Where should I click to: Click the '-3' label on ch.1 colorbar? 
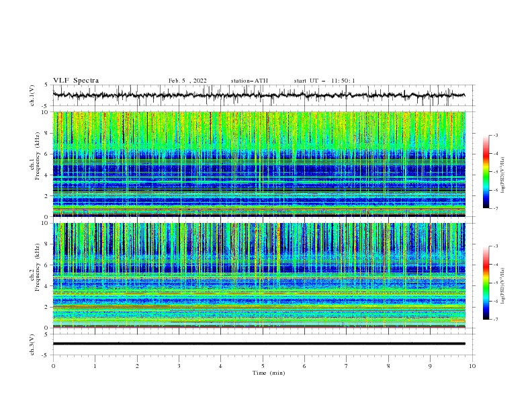click(x=495, y=135)
